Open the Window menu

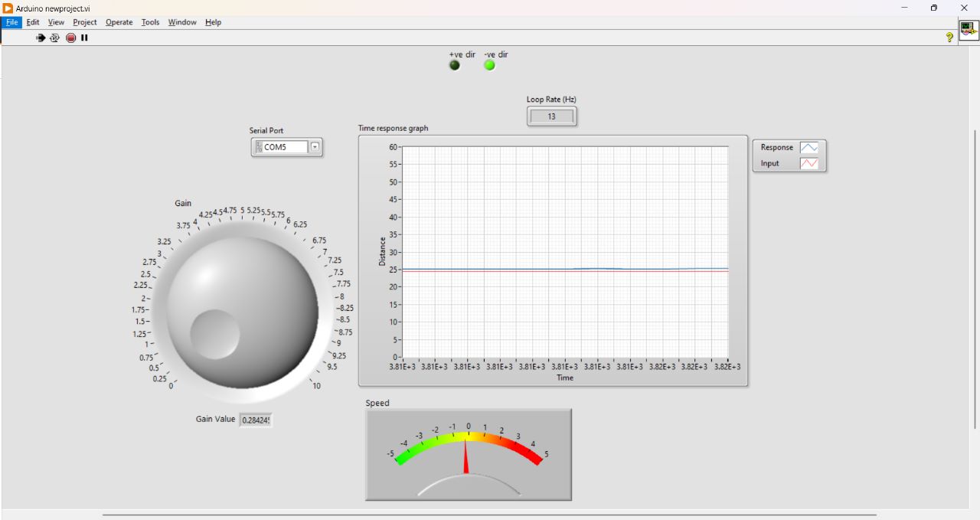(182, 22)
